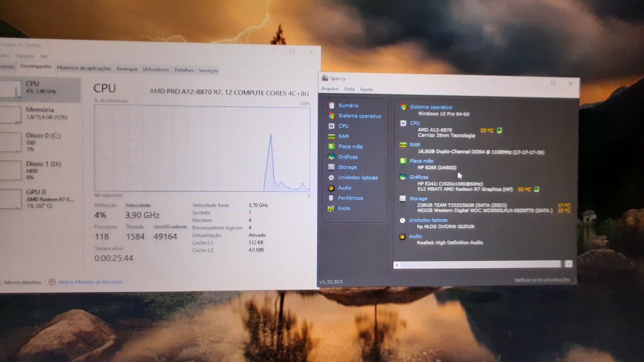Click RAM heading link in Speccy summary
Screen dimensions: 644x362
coord(414,145)
